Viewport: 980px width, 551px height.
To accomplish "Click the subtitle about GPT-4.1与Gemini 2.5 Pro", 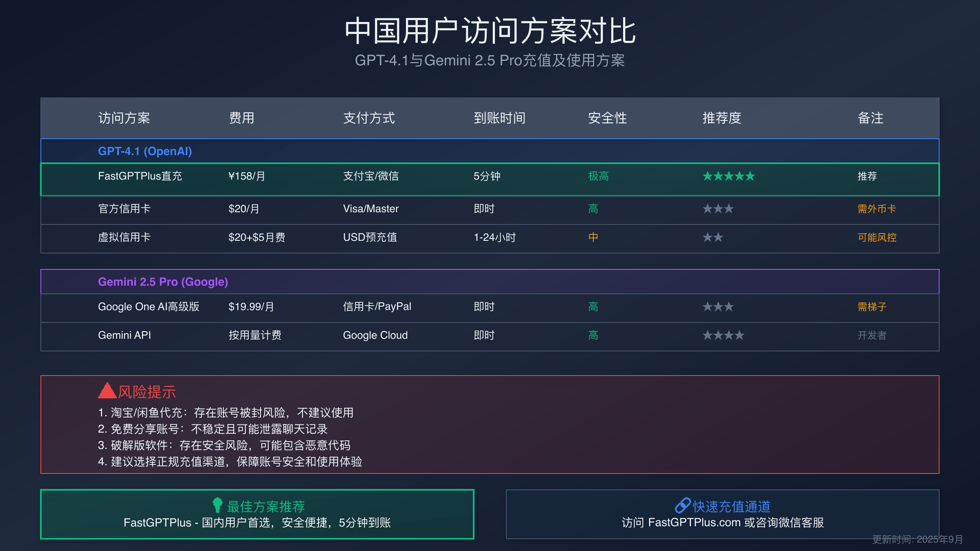I will click(x=490, y=60).
